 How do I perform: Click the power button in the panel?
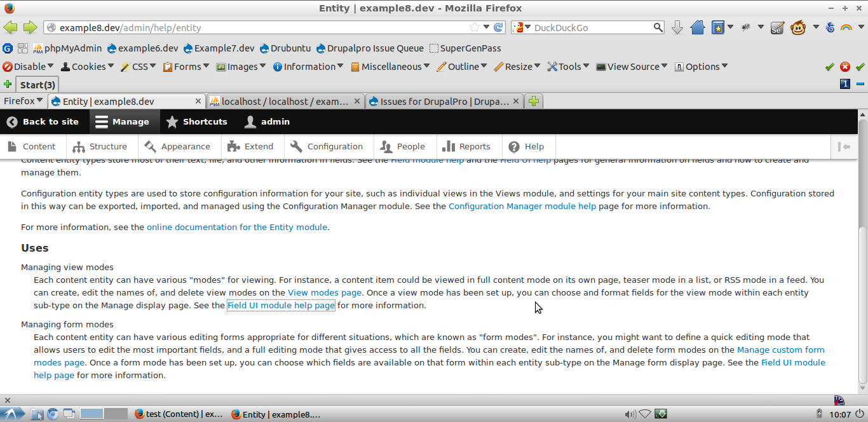860,414
